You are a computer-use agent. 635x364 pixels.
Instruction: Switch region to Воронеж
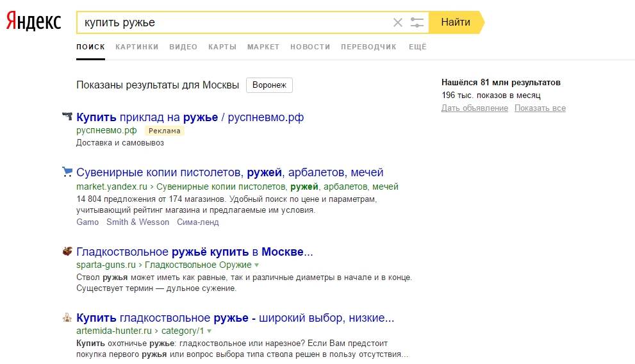click(x=269, y=85)
